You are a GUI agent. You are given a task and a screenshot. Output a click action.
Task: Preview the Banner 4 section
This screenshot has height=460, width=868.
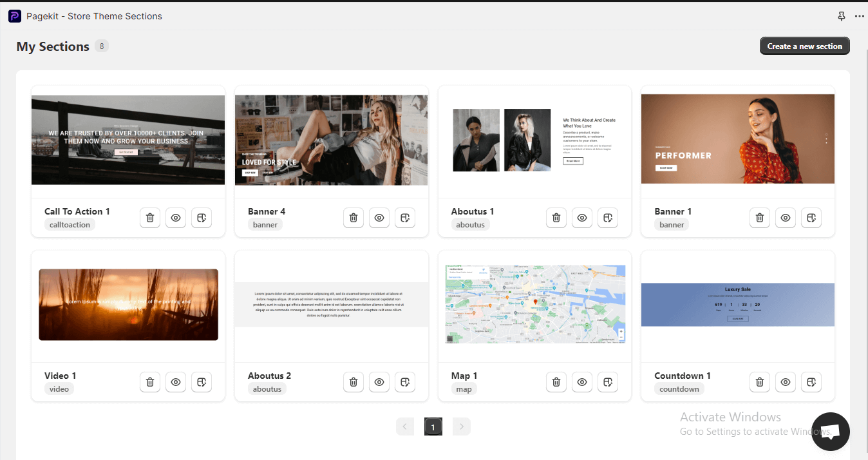(x=379, y=218)
